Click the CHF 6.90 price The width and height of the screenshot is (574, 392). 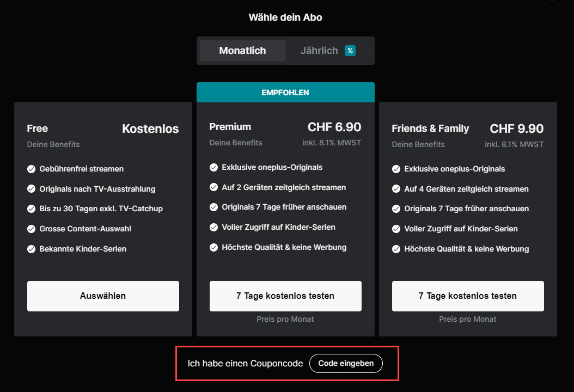coord(334,127)
